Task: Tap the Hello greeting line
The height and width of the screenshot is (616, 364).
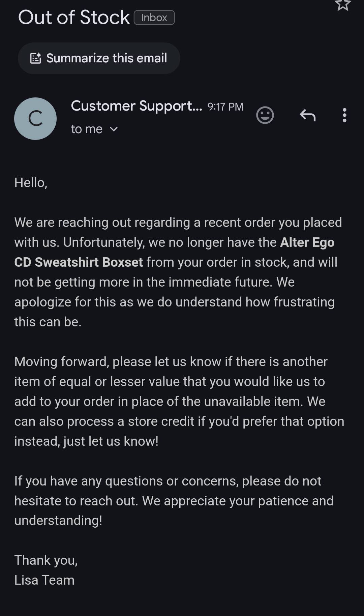Action: [31, 183]
